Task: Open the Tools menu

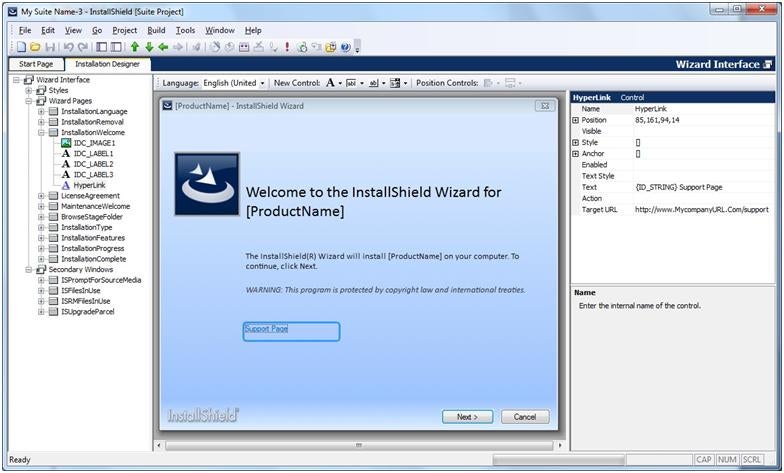Action: [185, 30]
